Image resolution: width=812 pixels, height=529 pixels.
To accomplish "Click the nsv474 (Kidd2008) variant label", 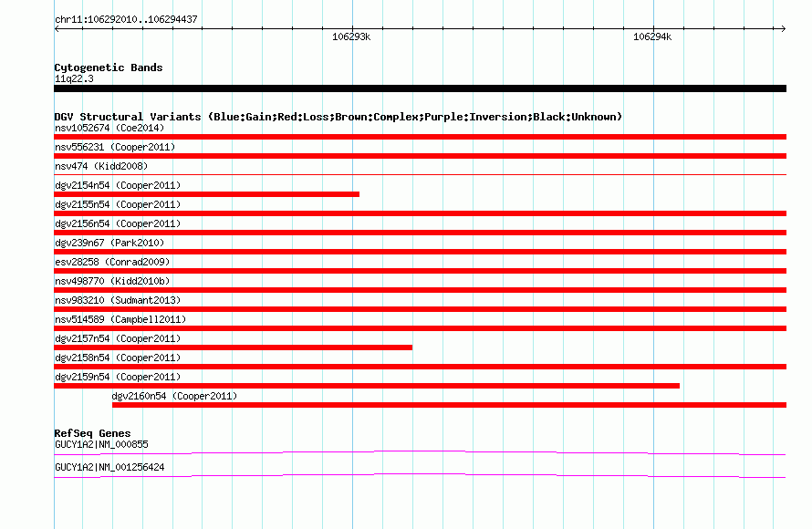I will point(101,166).
